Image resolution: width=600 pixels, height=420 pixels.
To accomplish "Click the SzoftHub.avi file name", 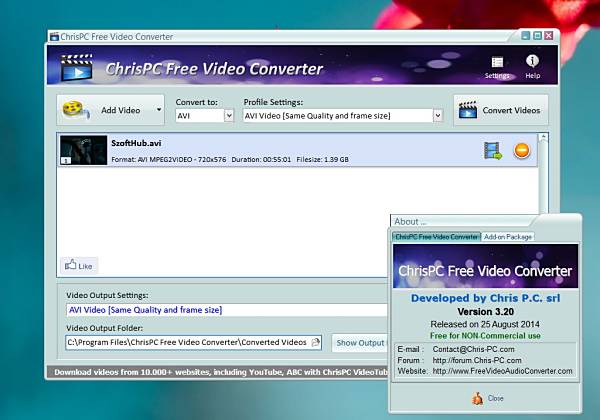I will [x=136, y=143].
